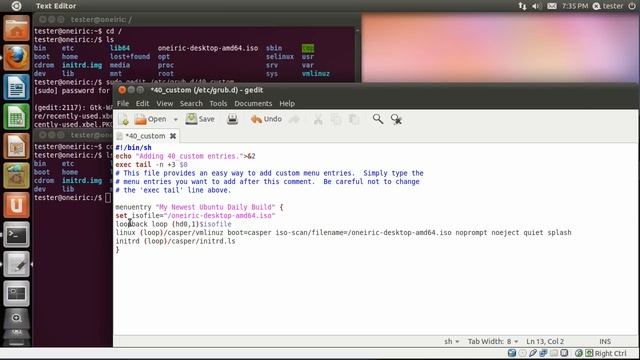This screenshot has height=360, width=640.
Task: Click the lost+found entry in terminal
Action: pos(130,56)
